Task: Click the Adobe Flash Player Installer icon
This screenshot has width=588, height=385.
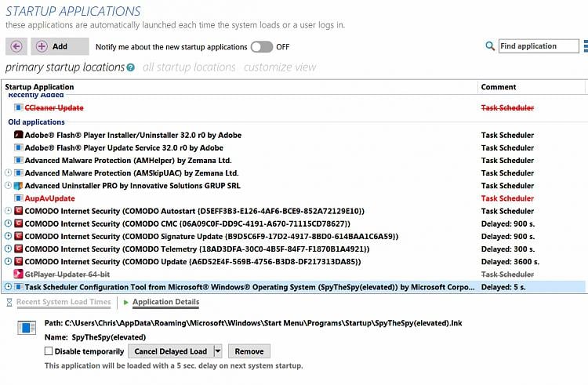Action: [19, 135]
